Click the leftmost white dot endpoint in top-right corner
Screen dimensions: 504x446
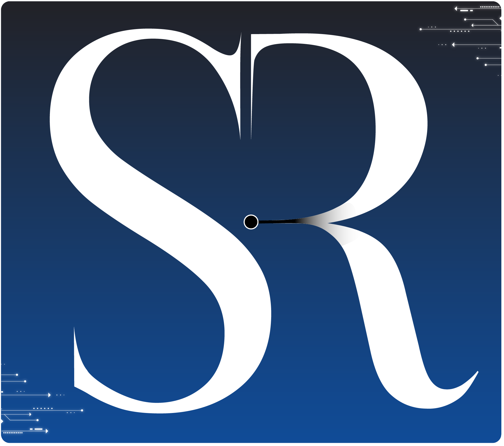click(421, 29)
